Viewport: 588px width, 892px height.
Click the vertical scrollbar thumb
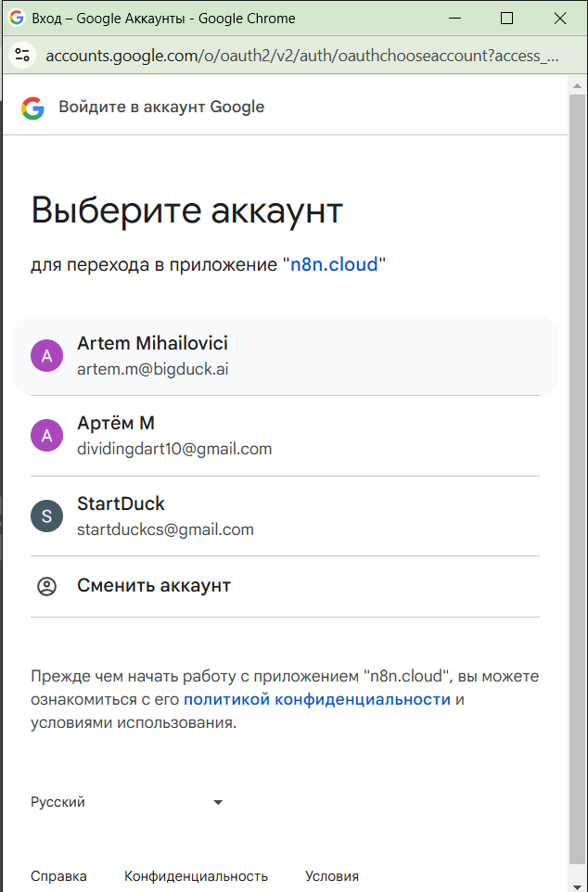pyautogui.click(x=577, y=479)
